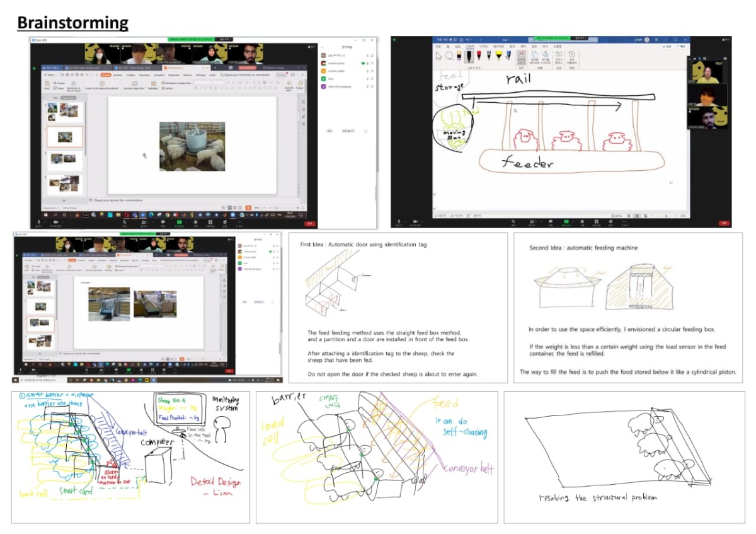Choose the lasso select tool in Word
The width and height of the screenshot is (756, 534).
[x=449, y=57]
